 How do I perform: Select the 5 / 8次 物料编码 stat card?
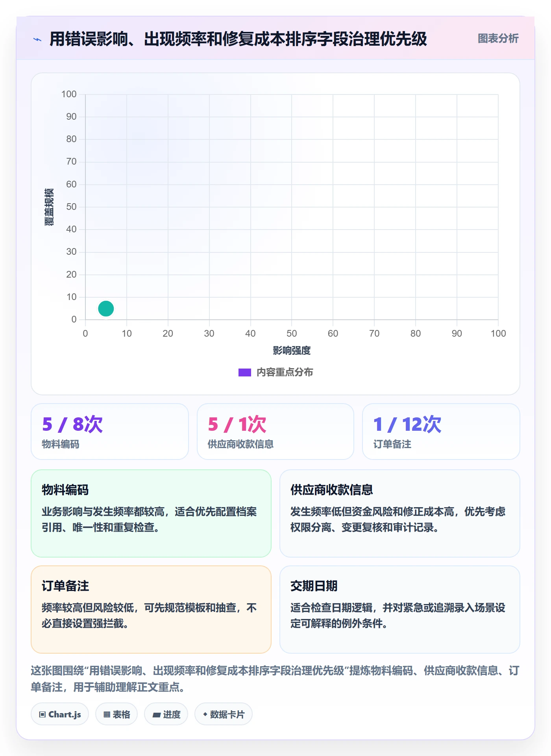[x=110, y=432]
